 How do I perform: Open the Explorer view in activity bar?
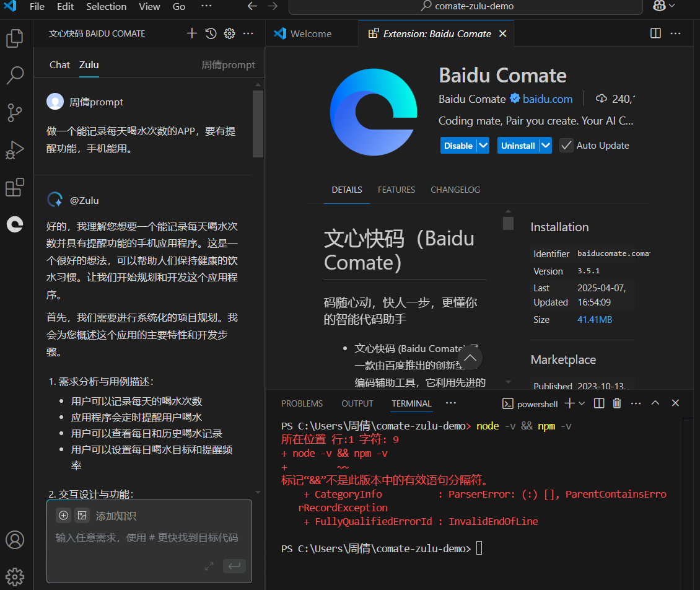click(15, 38)
